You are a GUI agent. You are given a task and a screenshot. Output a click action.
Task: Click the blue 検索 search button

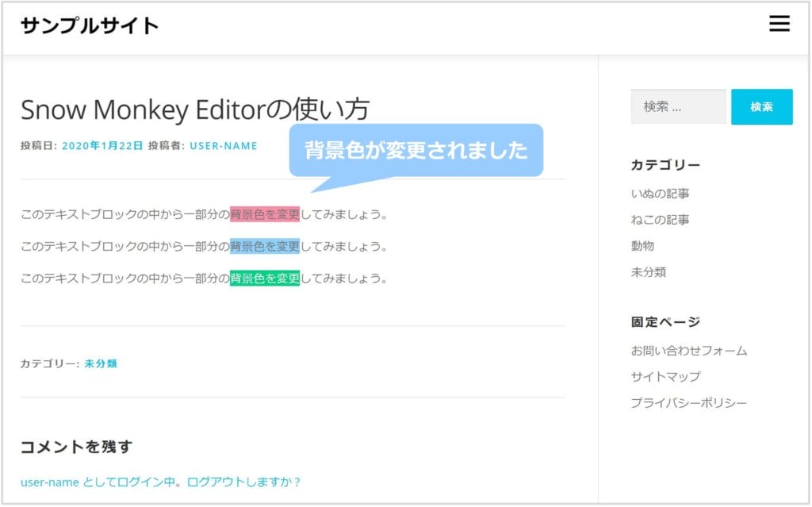(x=762, y=107)
